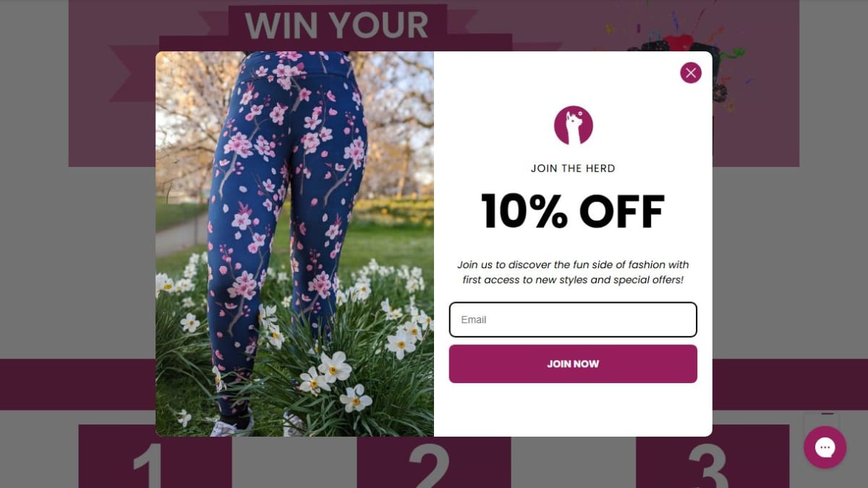868x488 pixels.
Task: Close the 10% OFF popup
Action: 691,72
